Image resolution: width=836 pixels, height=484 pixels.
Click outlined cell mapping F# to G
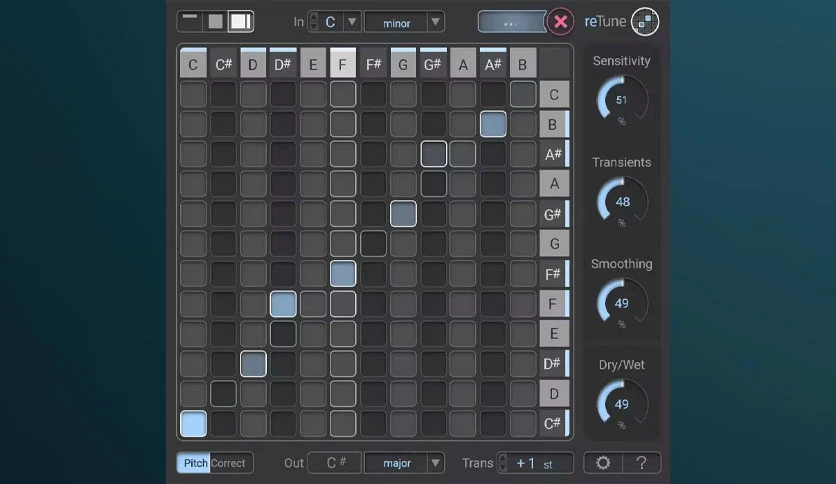[373, 244]
